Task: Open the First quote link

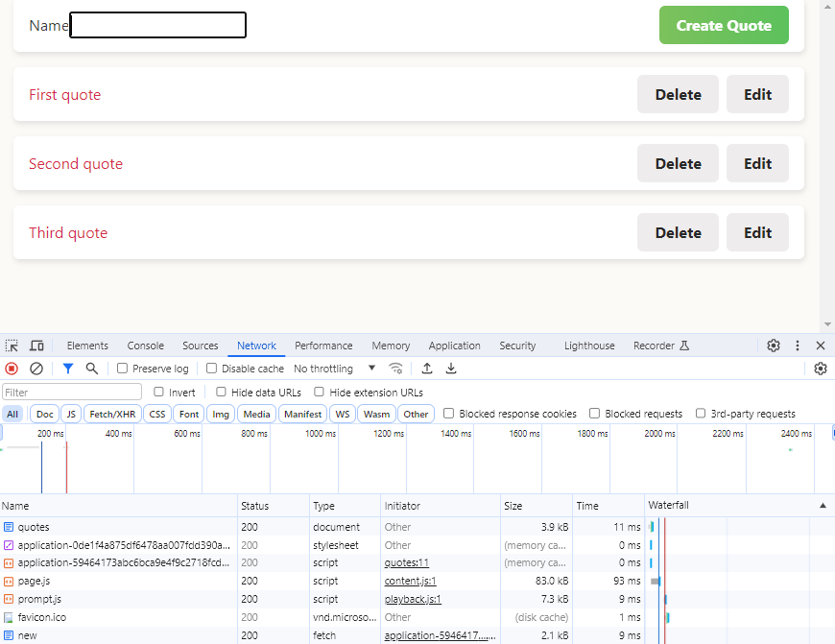Action: [x=65, y=95]
